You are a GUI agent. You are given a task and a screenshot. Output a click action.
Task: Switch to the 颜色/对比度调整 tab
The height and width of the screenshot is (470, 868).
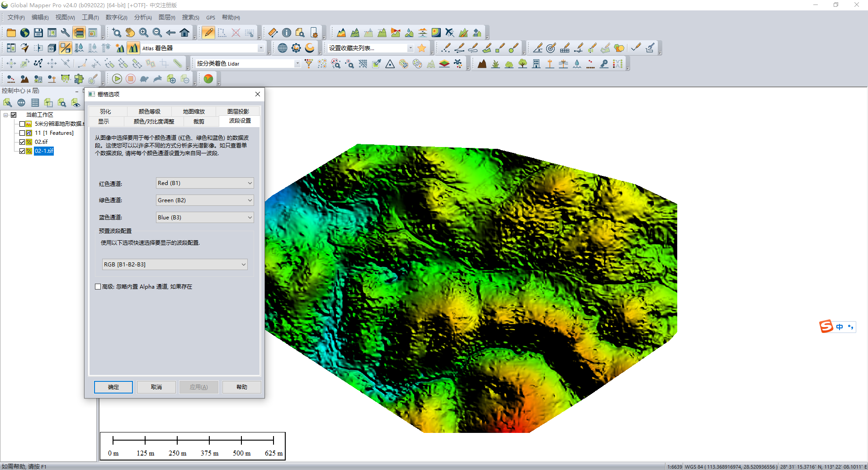point(154,122)
